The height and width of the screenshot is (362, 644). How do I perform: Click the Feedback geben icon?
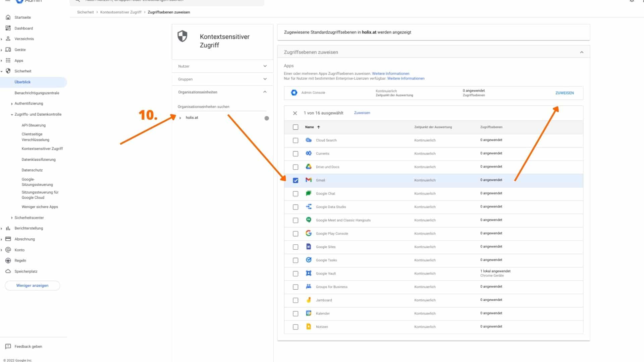coord(8,346)
